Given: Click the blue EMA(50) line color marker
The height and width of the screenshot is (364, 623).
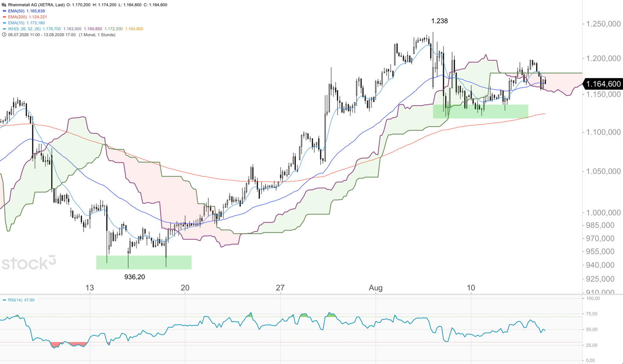Looking at the screenshot, I should (x=4, y=11).
